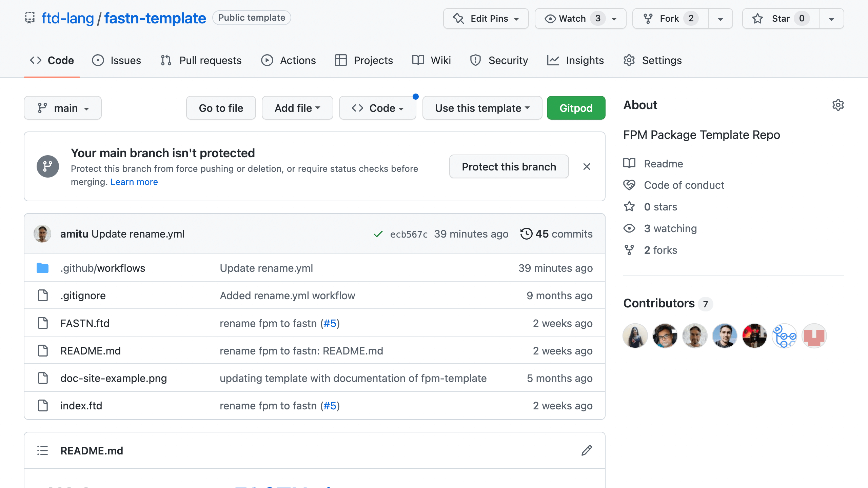868x488 pixels.
Task: Open the README.md file in the list
Action: [x=90, y=351]
